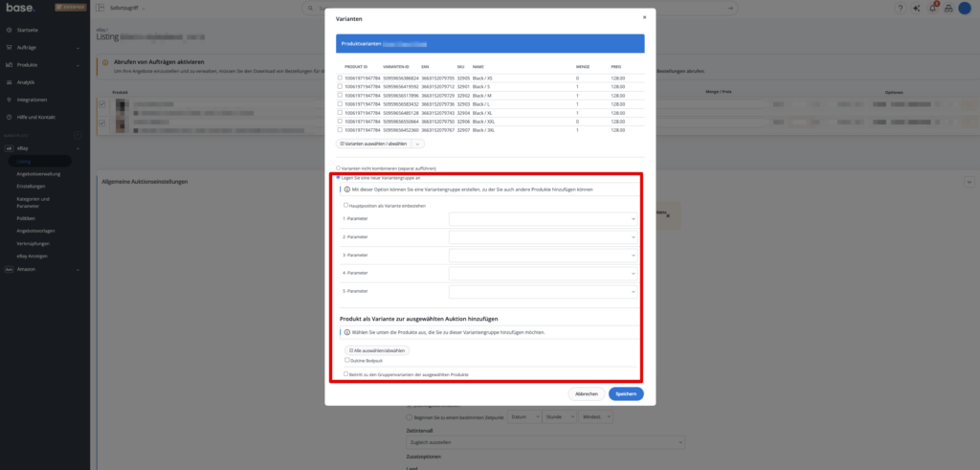Select 'Legen Sie eine neue Variantengruppe an' radio

(x=338, y=177)
